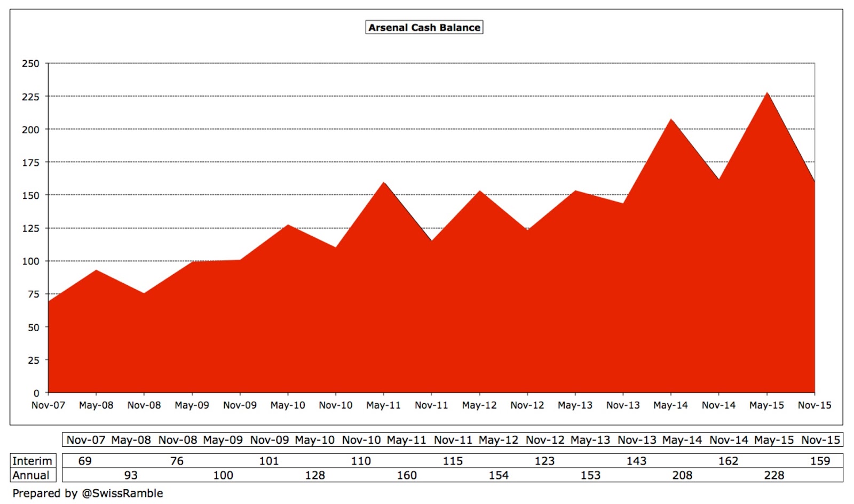Click the 50 y-axis label

(34, 327)
